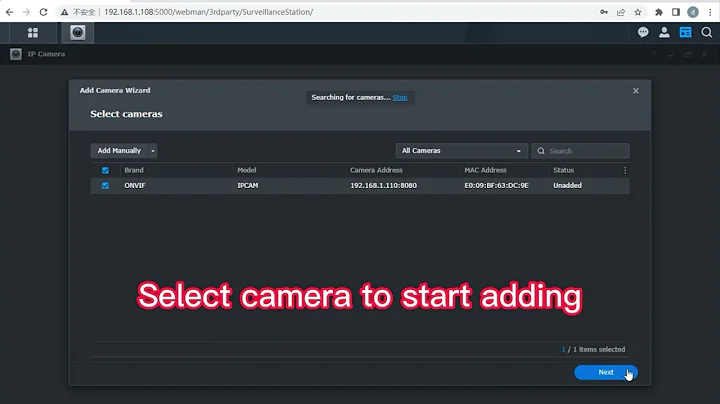Viewport: 720px width, 404px height.
Task: Click Next to proceed
Action: (x=606, y=372)
